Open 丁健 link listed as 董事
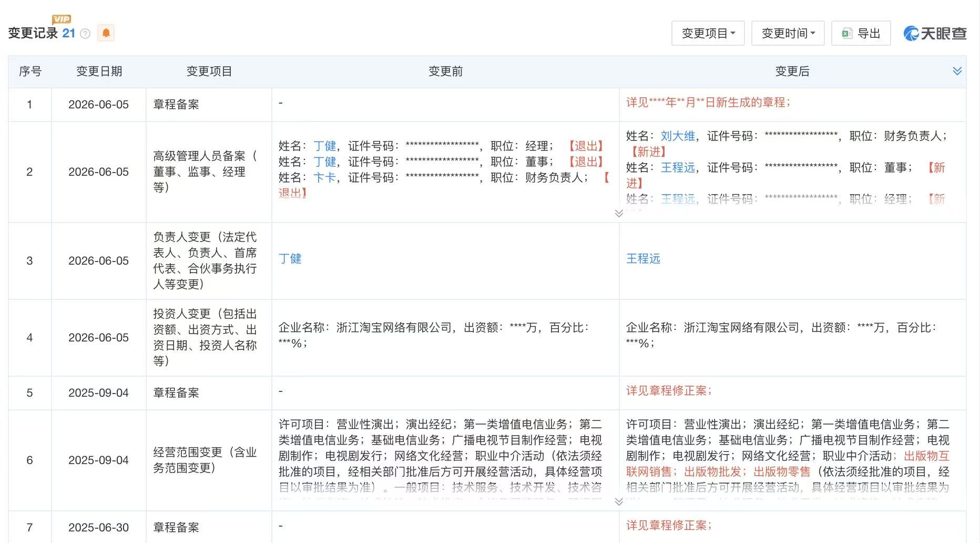 click(324, 162)
